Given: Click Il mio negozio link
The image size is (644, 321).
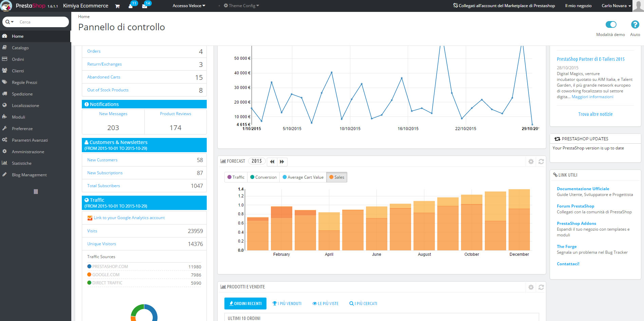Looking at the screenshot, I should pyautogui.click(x=578, y=6).
